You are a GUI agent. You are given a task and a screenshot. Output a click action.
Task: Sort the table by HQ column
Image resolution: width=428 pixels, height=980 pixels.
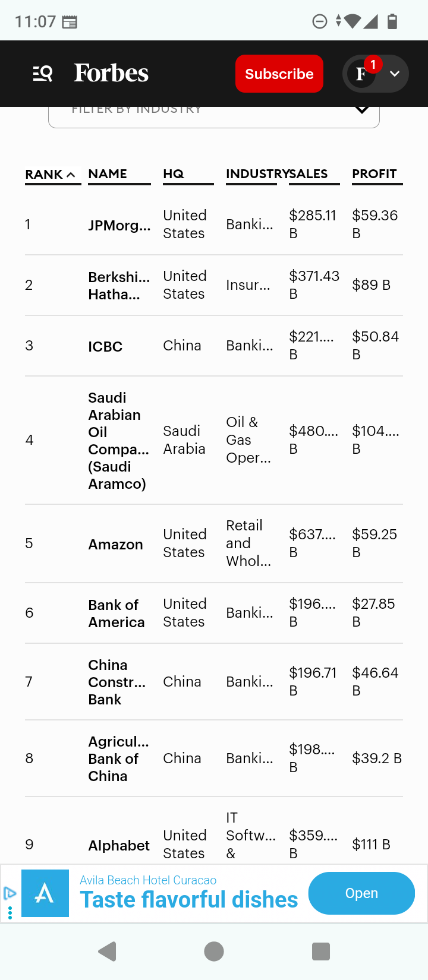[x=174, y=174]
